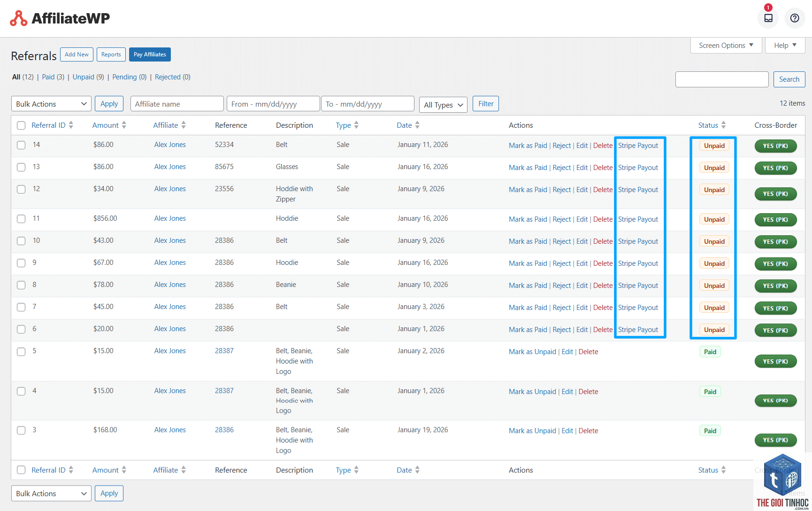The width and height of the screenshot is (812, 511).
Task: Expand the Help panel
Action: 785,46
